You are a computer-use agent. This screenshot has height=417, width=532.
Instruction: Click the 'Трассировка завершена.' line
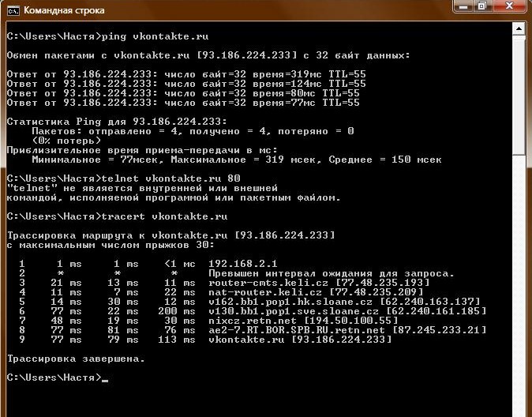(76, 359)
